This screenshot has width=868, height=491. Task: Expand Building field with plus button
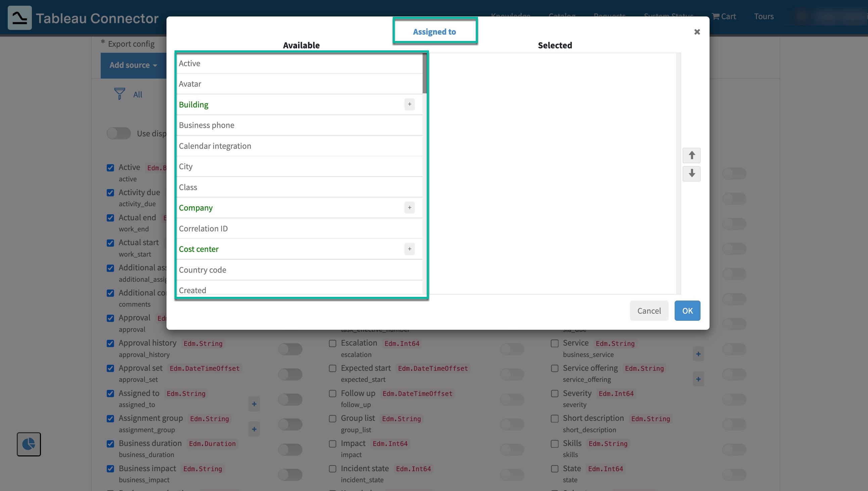(x=409, y=104)
